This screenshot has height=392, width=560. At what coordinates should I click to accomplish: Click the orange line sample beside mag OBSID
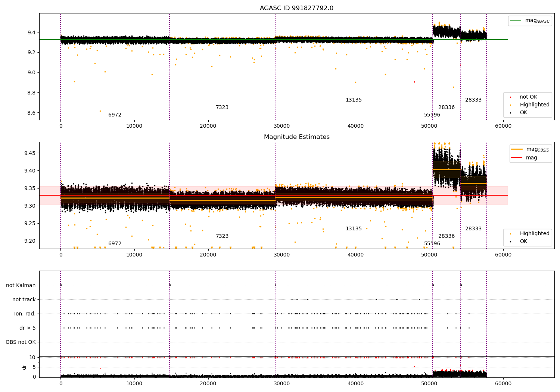(x=517, y=149)
